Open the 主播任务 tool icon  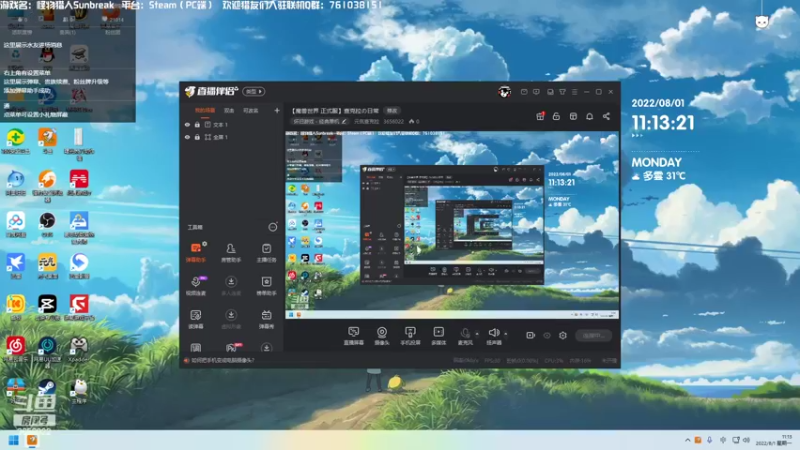click(x=266, y=252)
